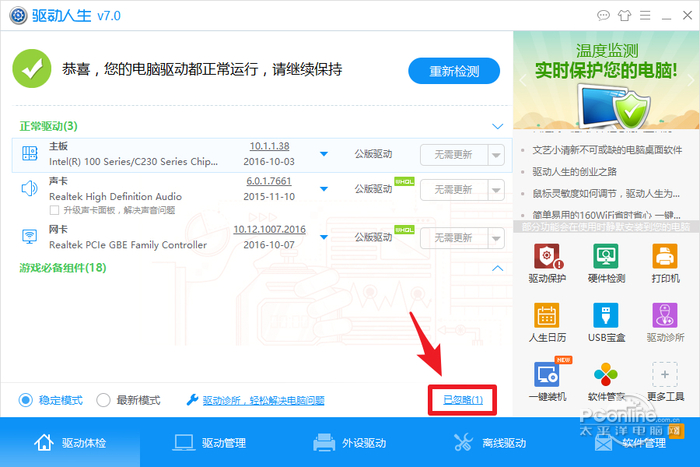This screenshot has width=700, height=467.
Task: Click the 温度监测 banner image
Action: click(x=606, y=81)
